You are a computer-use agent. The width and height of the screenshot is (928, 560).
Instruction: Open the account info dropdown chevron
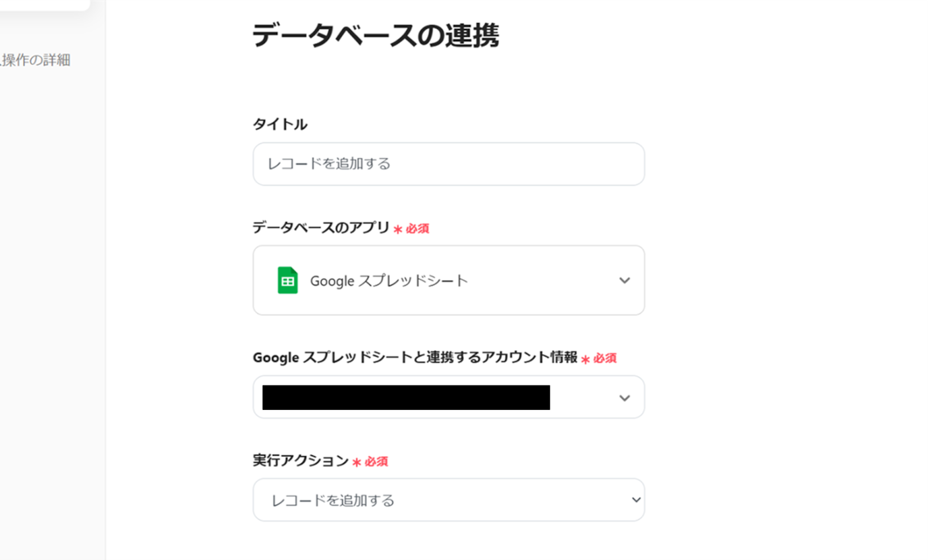point(624,398)
